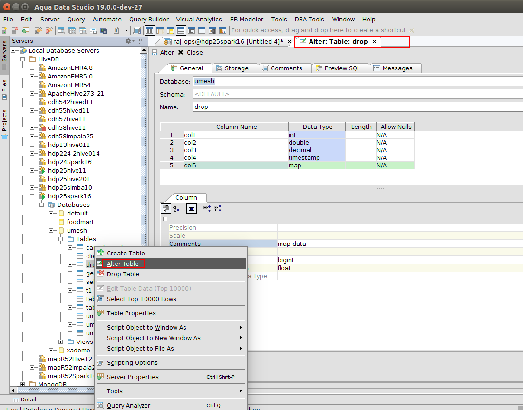
Task: Click the disconnect plug icon with red minus
Action: coord(49,30)
